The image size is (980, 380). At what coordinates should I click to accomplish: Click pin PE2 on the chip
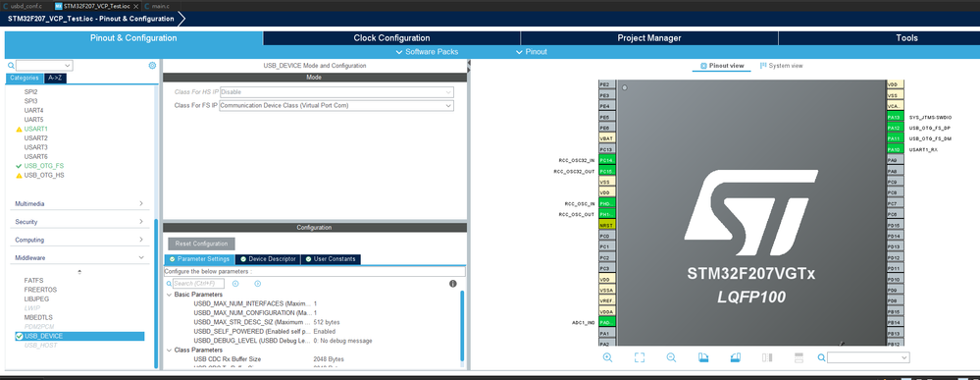click(607, 84)
